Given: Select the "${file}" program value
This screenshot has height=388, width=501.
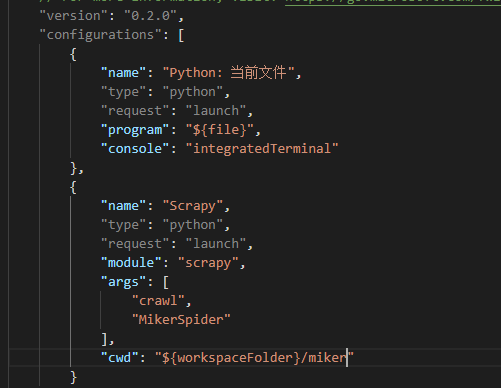Looking at the screenshot, I should click(220, 130).
